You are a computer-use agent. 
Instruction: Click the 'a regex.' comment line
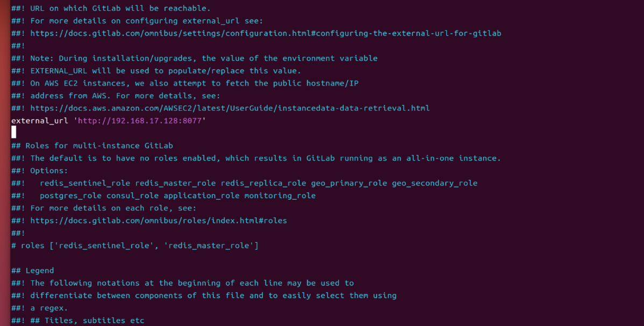point(39,308)
